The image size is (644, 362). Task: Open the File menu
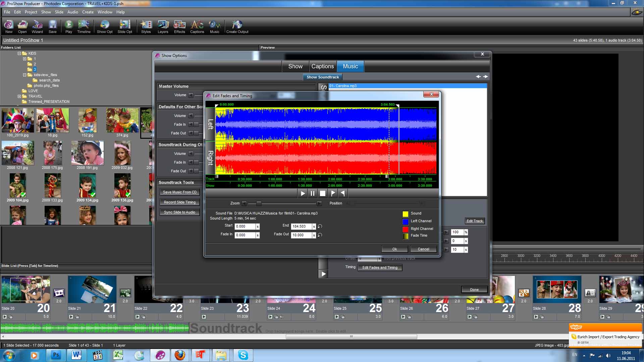[7, 12]
